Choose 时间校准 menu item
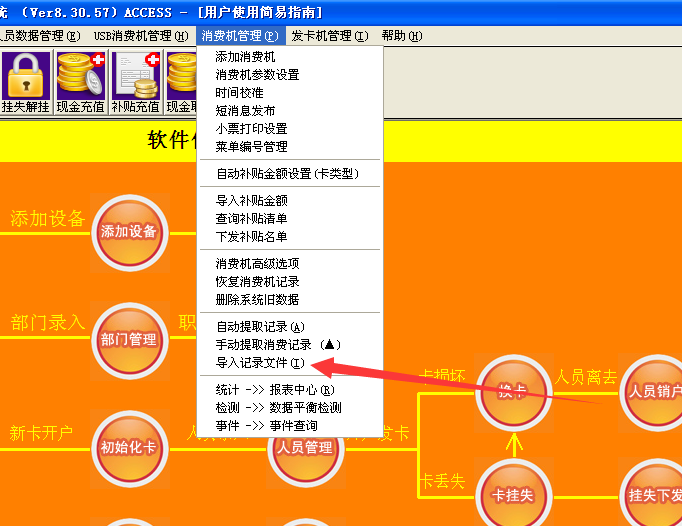Image resolution: width=682 pixels, height=526 pixels. coord(239,93)
